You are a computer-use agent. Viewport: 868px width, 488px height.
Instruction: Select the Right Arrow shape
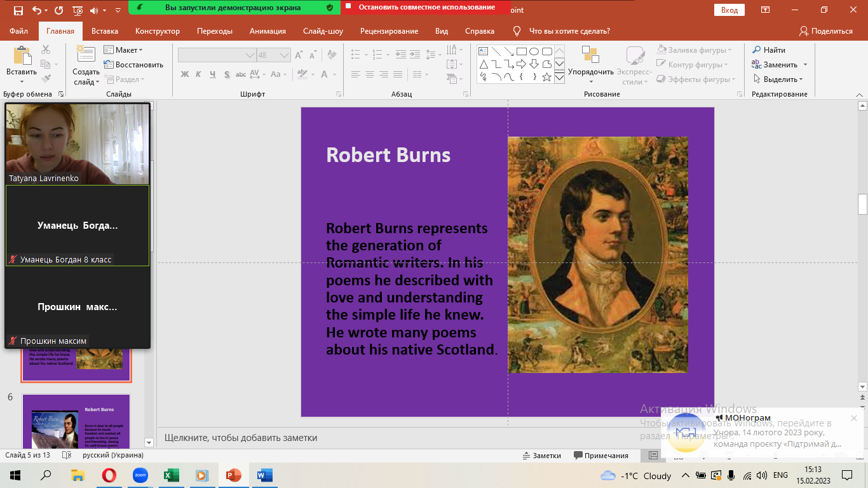(x=521, y=64)
